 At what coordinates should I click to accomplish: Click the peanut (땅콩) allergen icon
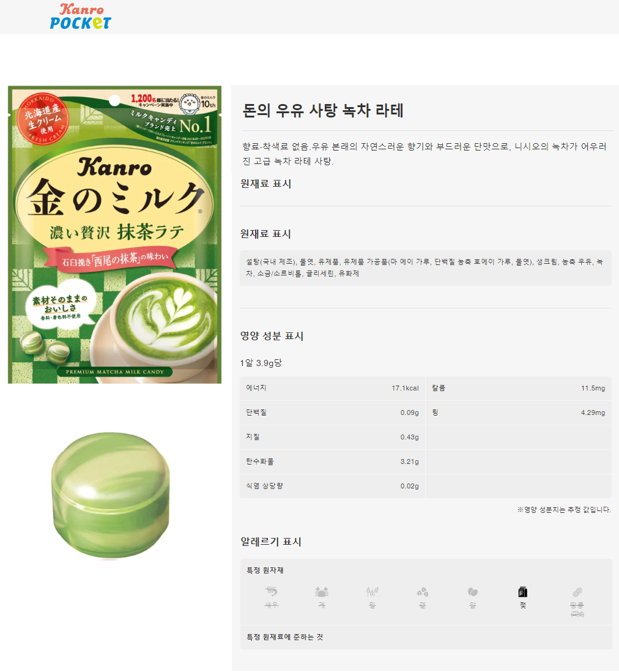click(x=577, y=592)
